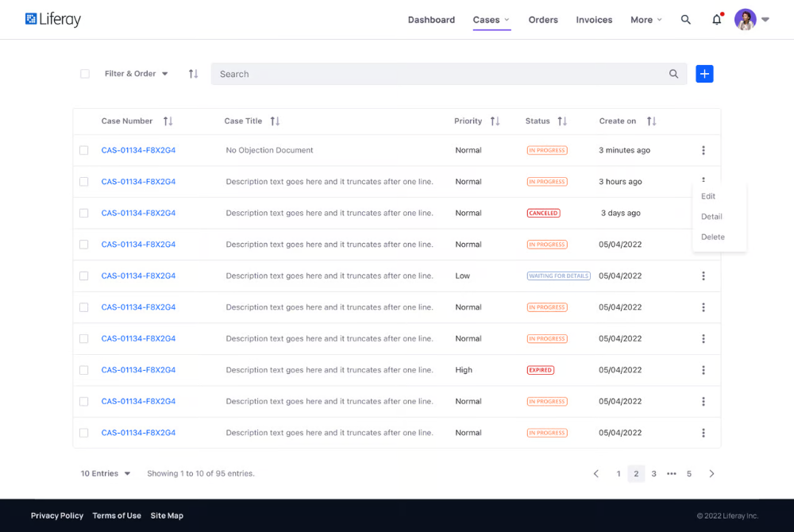This screenshot has width=794, height=532.
Task: Open kebab menu for Expired status row
Action: [x=703, y=370]
